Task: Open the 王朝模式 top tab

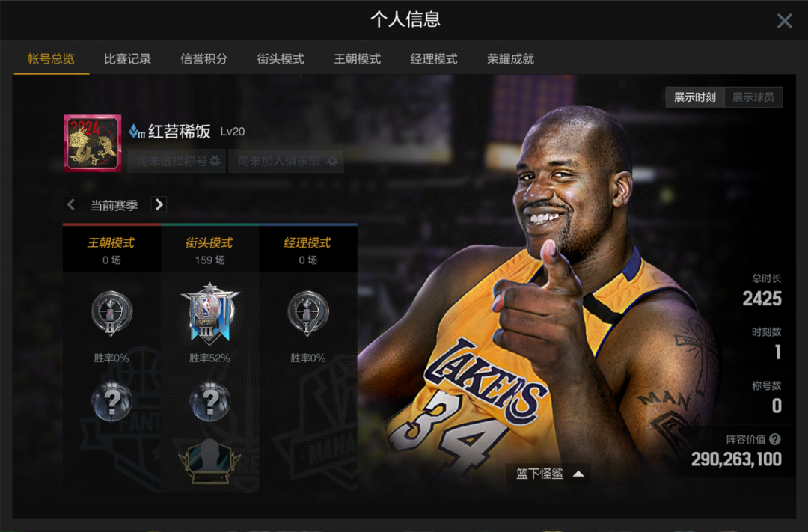Action: [x=358, y=59]
